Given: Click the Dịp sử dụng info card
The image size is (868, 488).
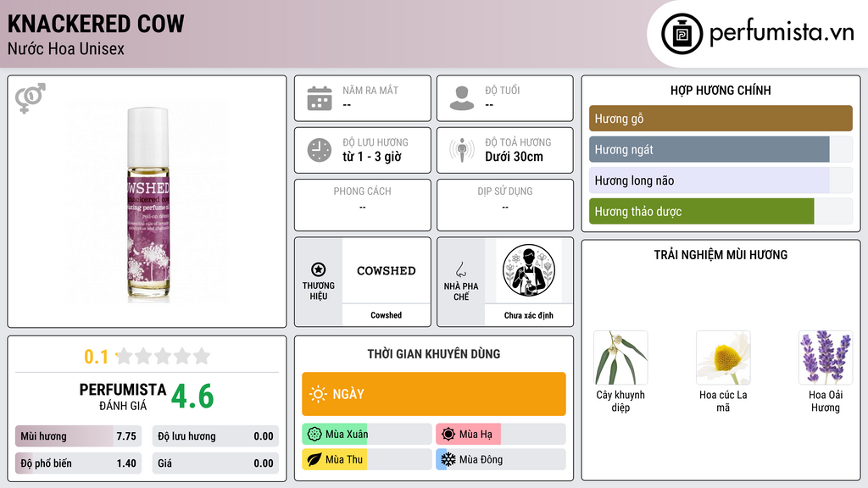Looking at the screenshot, I should click(505, 205).
